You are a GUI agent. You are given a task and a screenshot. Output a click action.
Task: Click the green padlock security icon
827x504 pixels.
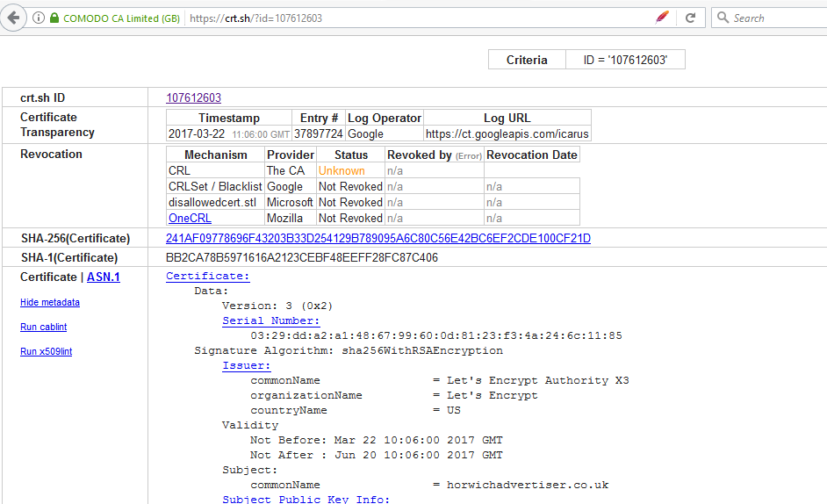(54, 18)
